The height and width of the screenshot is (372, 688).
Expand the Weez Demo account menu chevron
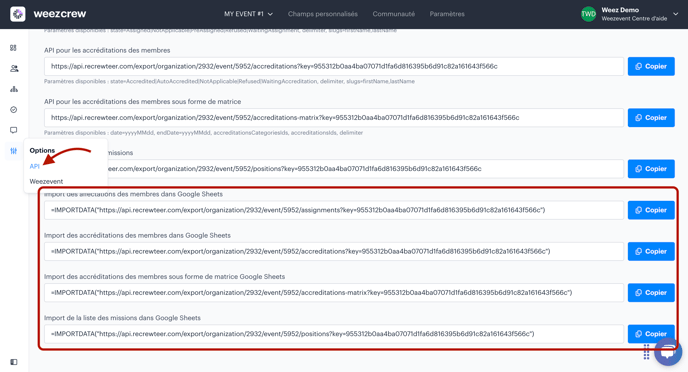676,14
